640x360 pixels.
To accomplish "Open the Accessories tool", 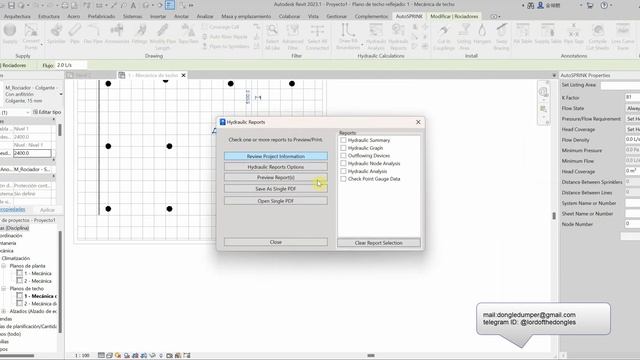I will tap(117, 33).
